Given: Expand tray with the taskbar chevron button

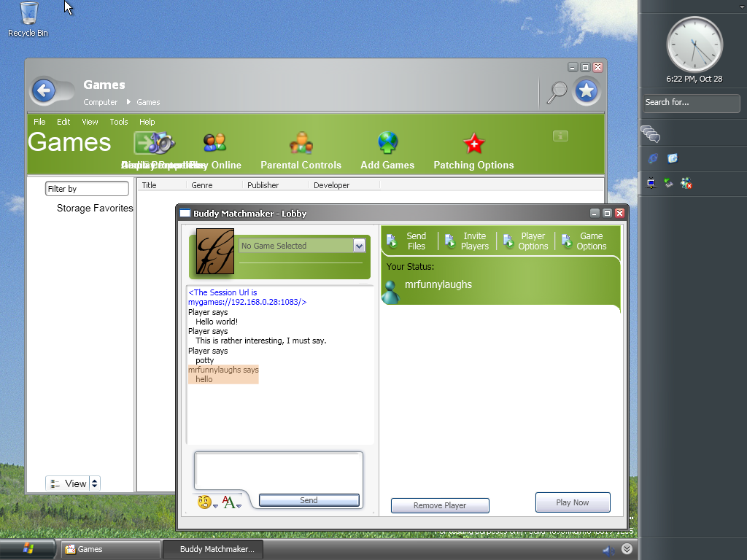Looking at the screenshot, I should coord(627,549).
